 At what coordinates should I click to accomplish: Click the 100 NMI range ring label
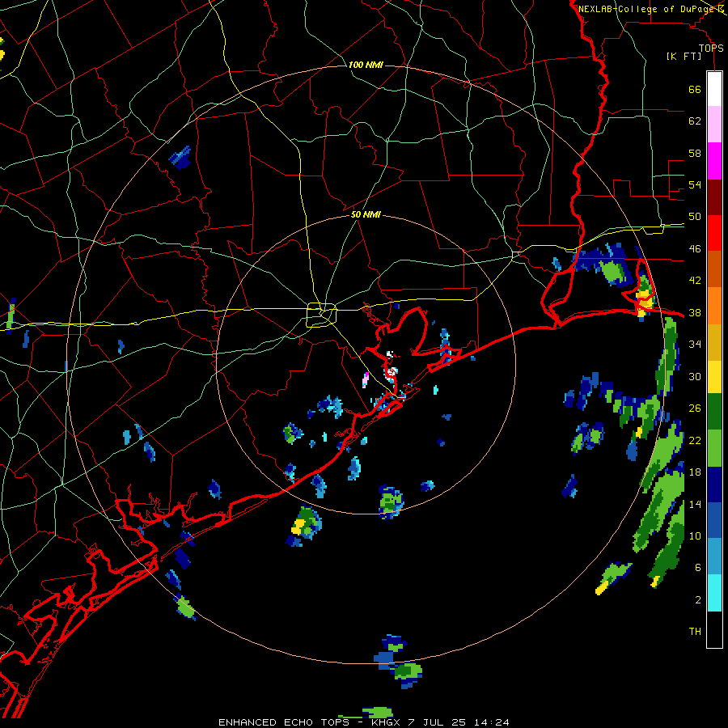[x=366, y=65]
